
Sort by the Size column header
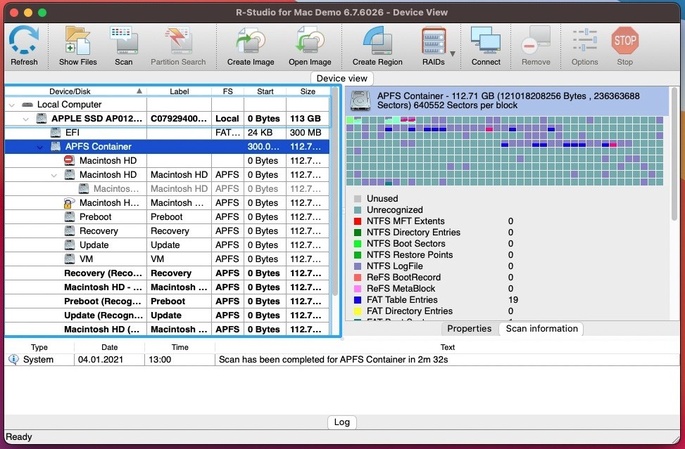point(308,91)
